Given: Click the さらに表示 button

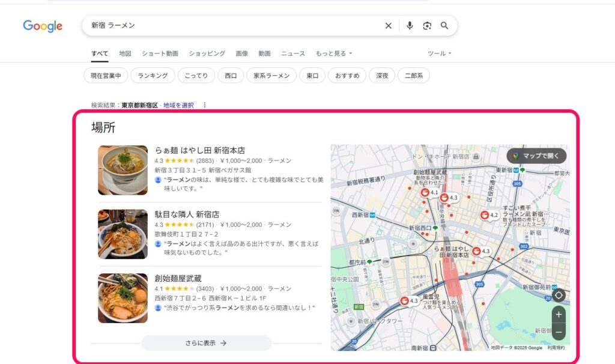Looking at the screenshot, I should pos(207,343).
